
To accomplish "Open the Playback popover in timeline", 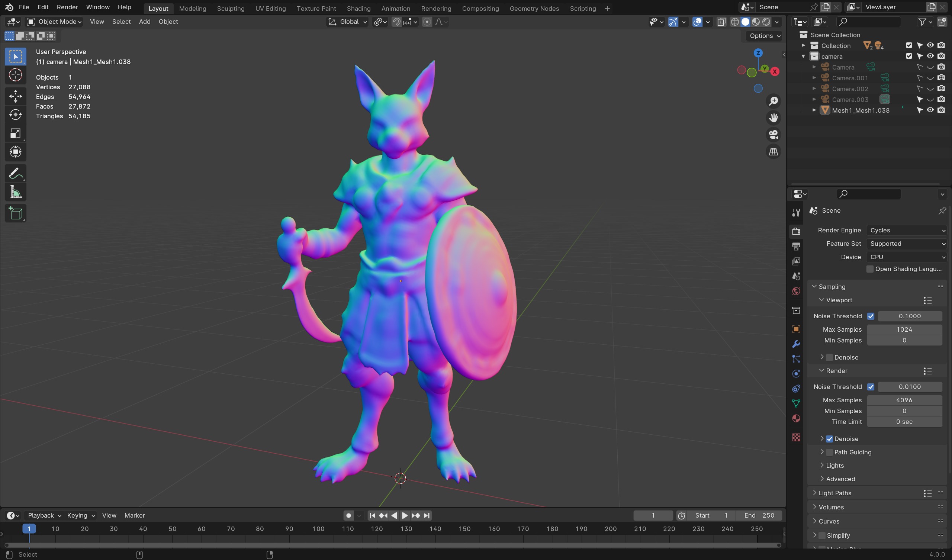I will click(44, 516).
